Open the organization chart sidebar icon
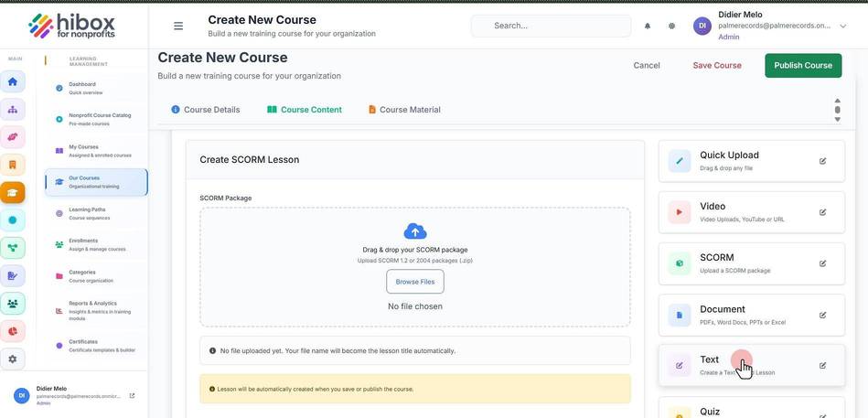Viewport: 868px width, 418px height. pyautogui.click(x=13, y=110)
